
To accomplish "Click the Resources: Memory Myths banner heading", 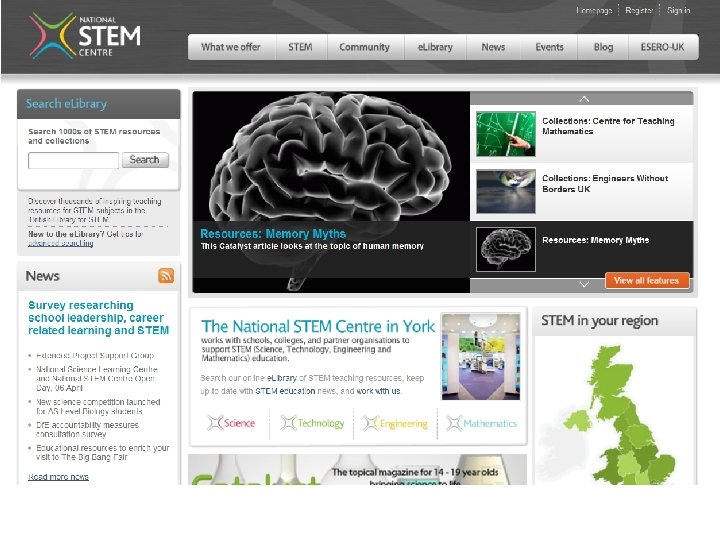I will (273, 233).
